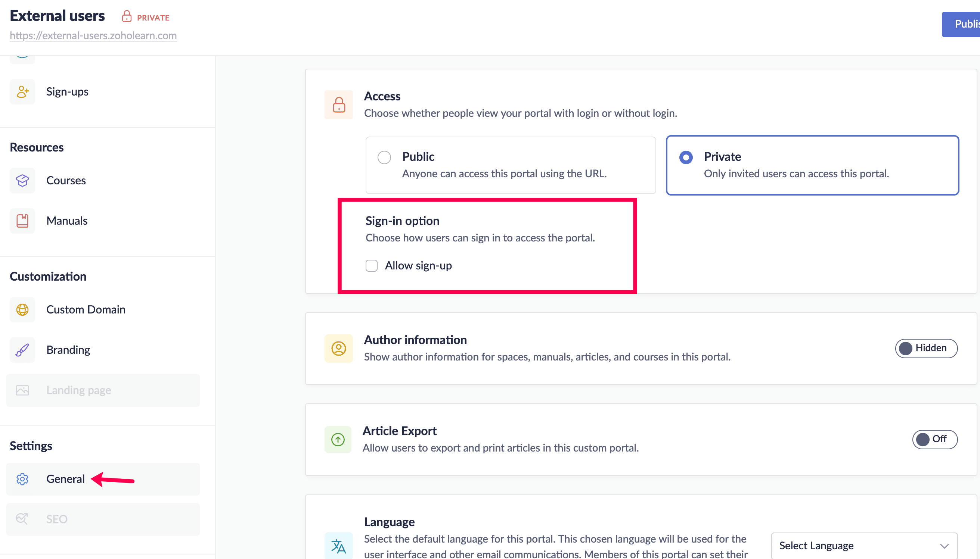Select the Public access radio button
Image resolution: width=980 pixels, height=559 pixels.
click(384, 157)
